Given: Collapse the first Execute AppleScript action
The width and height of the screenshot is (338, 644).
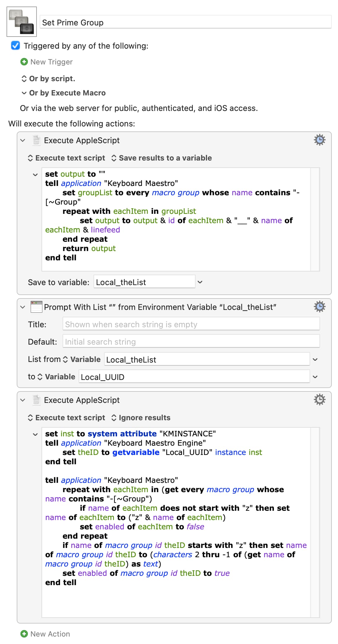Looking at the screenshot, I should pos(23,140).
